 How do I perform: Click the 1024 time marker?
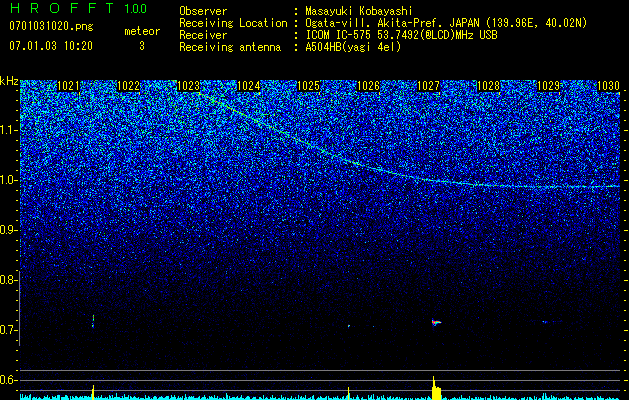249,86
